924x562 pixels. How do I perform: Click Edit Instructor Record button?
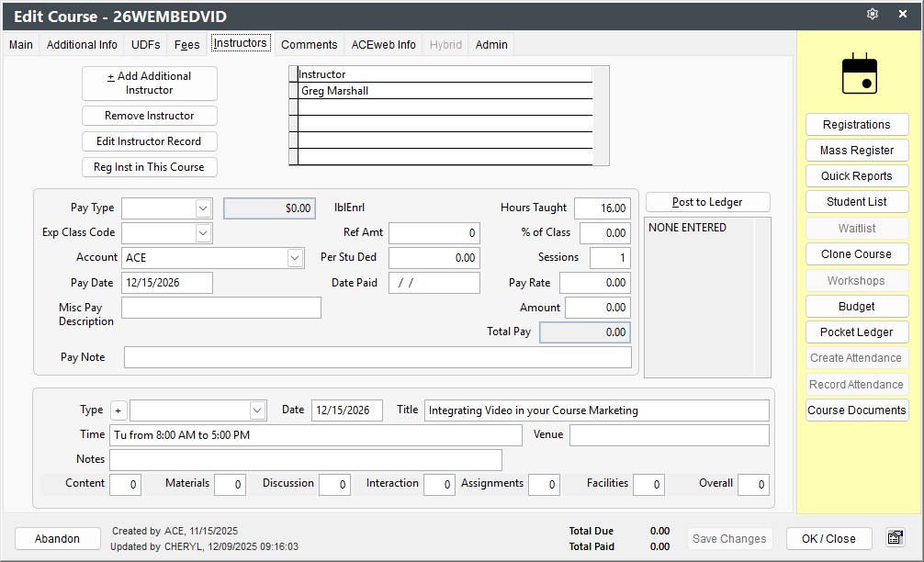(x=150, y=141)
